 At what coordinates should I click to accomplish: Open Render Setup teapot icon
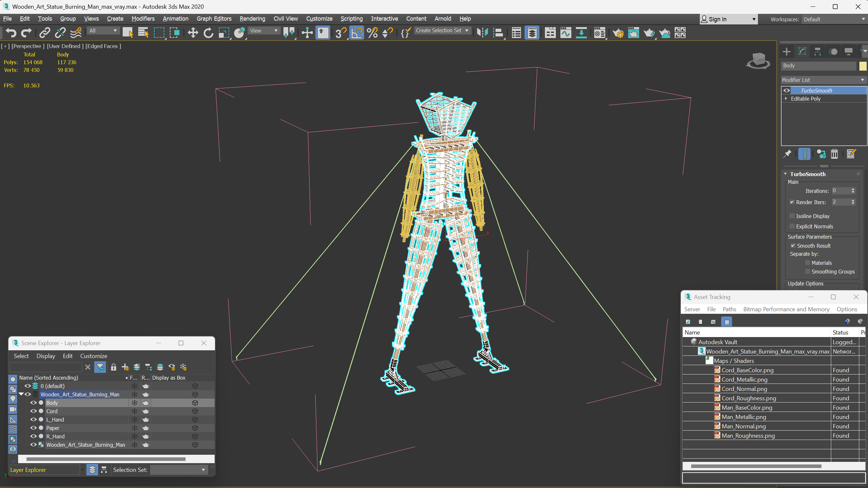pyautogui.click(x=618, y=33)
